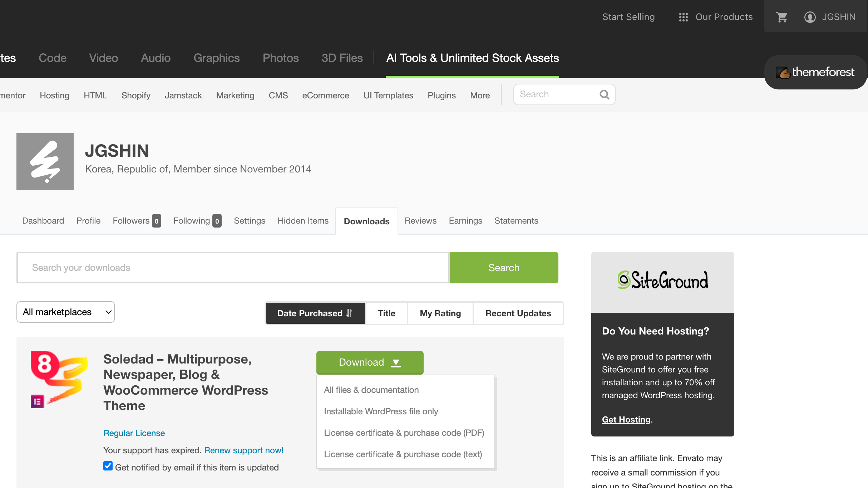Viewport: 868px width, 488px height.
Task: Toggle the green Download dropdown button
Action: pyautogui.click(x=370, y=362)
